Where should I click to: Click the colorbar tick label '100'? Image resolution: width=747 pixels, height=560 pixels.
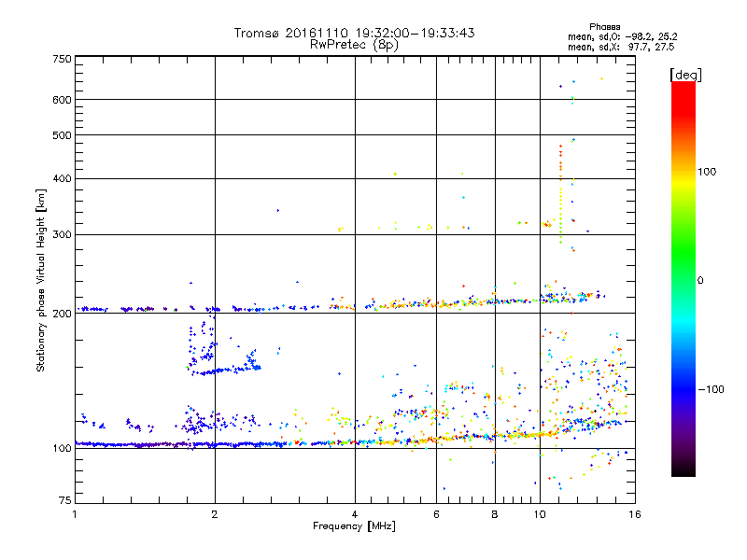point(707,172)
